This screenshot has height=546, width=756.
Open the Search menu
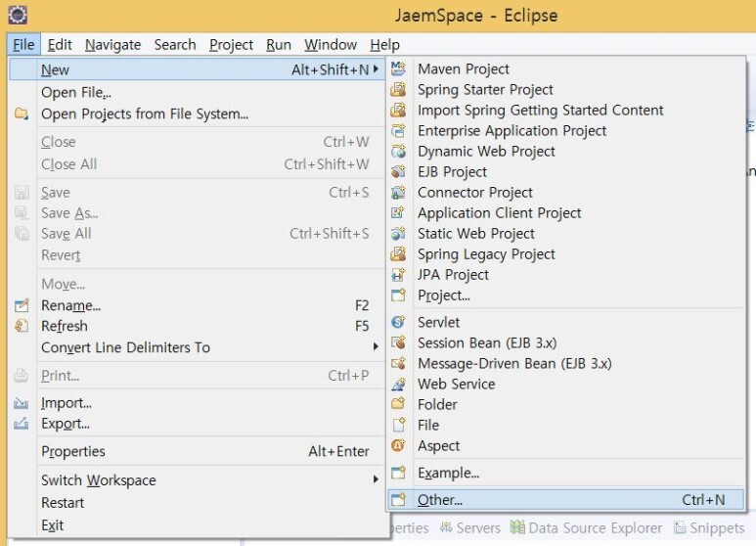click(x=175, y=45)
